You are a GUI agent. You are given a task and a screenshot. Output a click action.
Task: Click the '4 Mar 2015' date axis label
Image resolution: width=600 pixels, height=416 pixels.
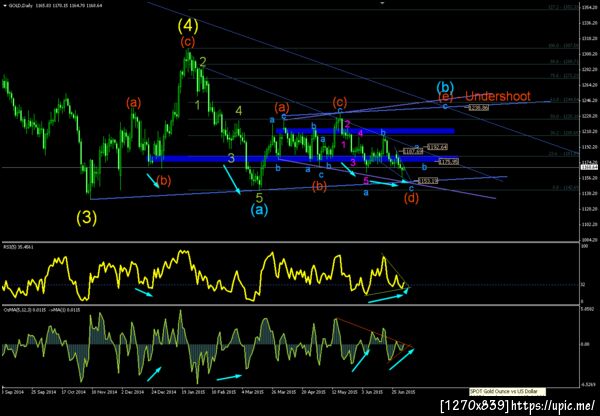click(253, 392)
